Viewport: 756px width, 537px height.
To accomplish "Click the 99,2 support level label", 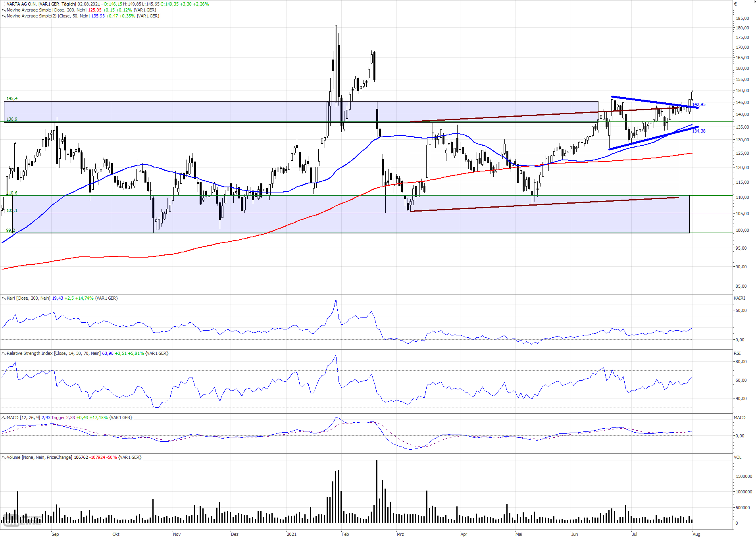I will (x=11, y=230).
